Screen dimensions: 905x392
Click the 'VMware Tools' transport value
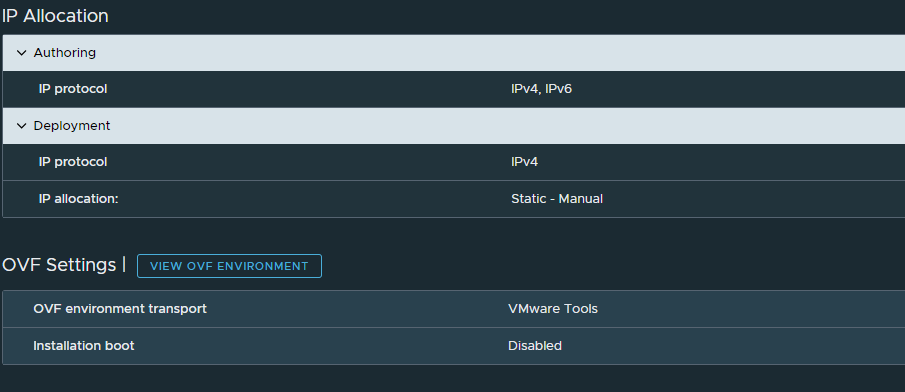(553, 309)
